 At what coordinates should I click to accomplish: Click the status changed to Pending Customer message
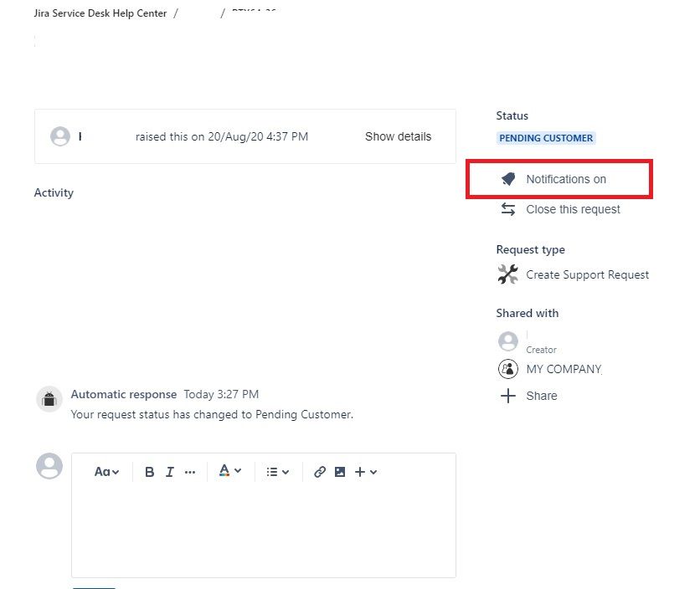point(212,414)
